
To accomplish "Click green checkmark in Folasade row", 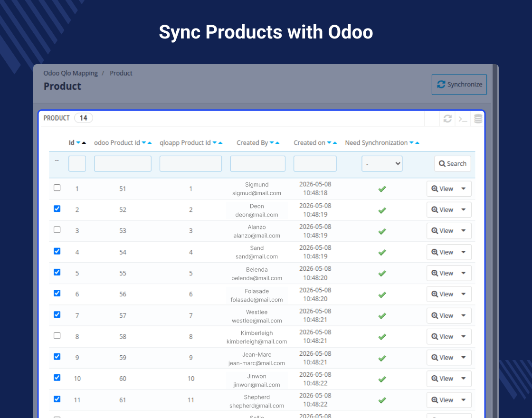I will click(x=382, y=295).
